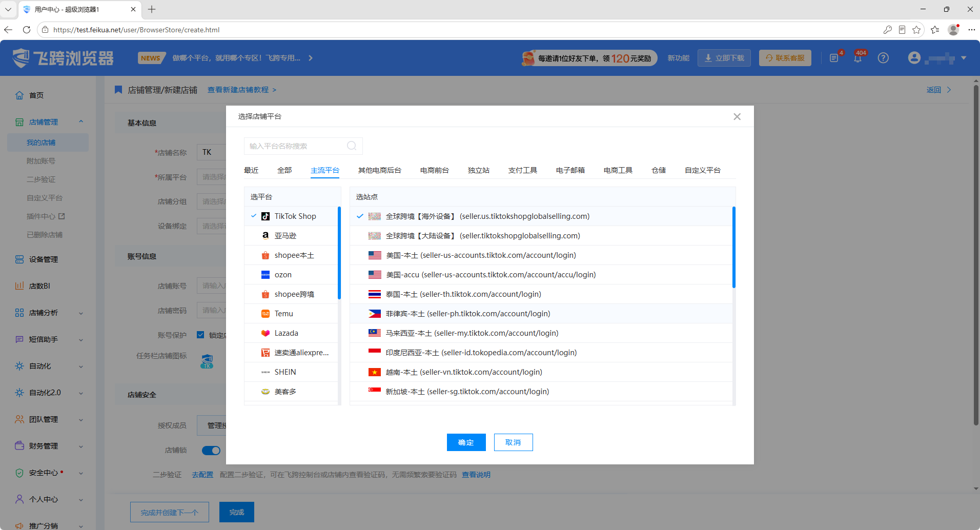The width and height of the screenshot is (980, 530).
Task: Select the SHEIN platform icon
Action: click(266, 372)
